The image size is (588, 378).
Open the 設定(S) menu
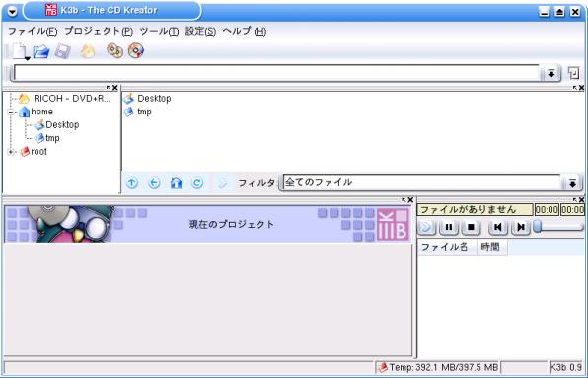pos(200,31)
